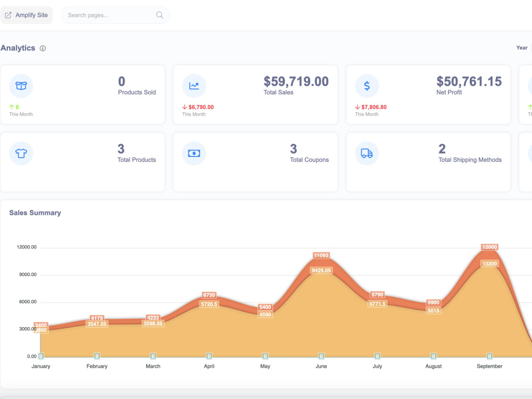The width and height of the screenshot is (532, 399).
Task: Click the search magnifier icon
Action: tap(160, 15)
